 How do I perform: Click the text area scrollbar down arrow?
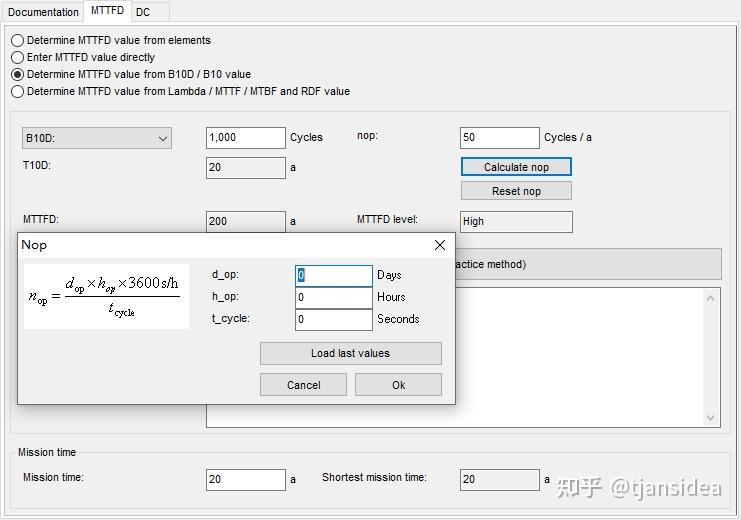[710, 418]
